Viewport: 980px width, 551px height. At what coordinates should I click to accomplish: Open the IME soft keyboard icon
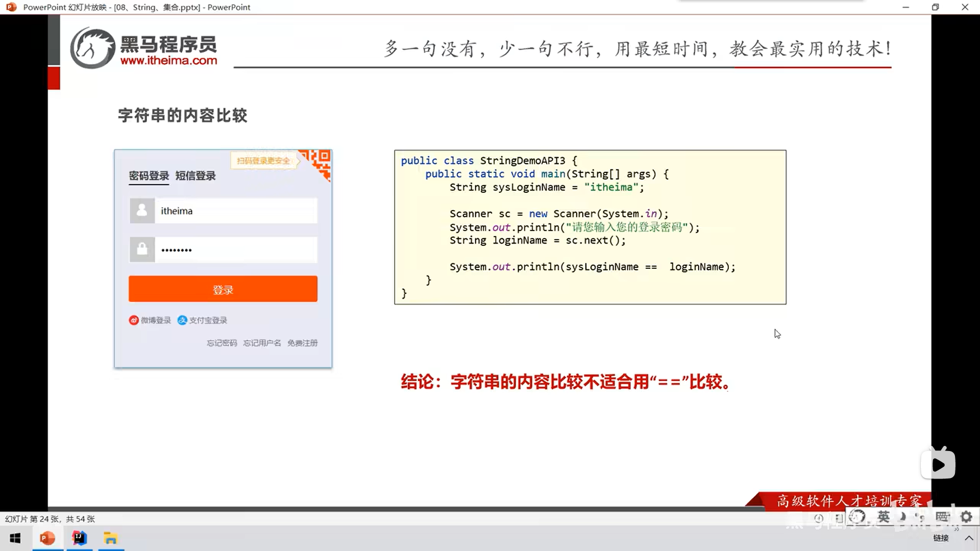point(942,517)
